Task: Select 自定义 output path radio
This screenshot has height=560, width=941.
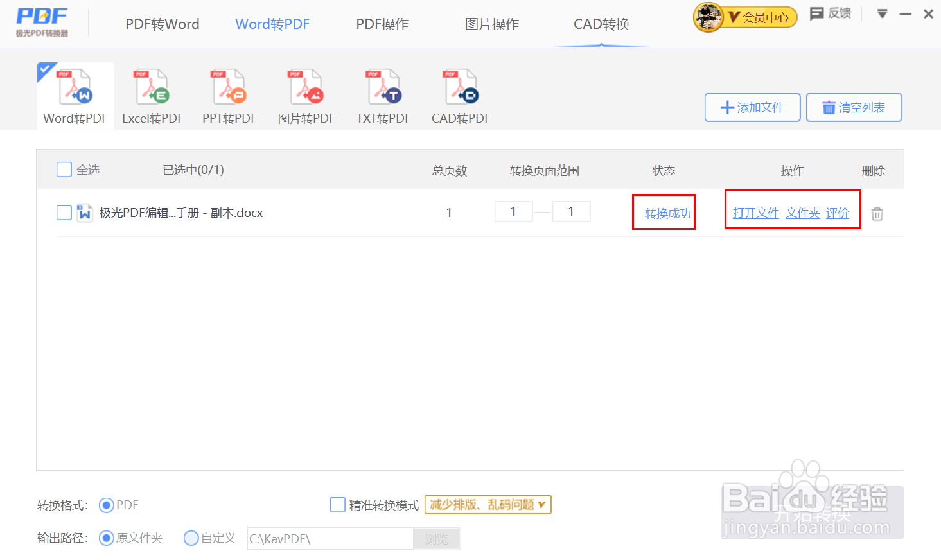Action: [x=191, y=538]
